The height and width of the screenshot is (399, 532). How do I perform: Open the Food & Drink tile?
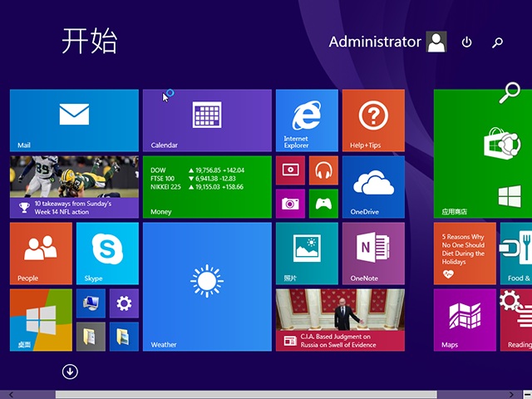[516, 254]
